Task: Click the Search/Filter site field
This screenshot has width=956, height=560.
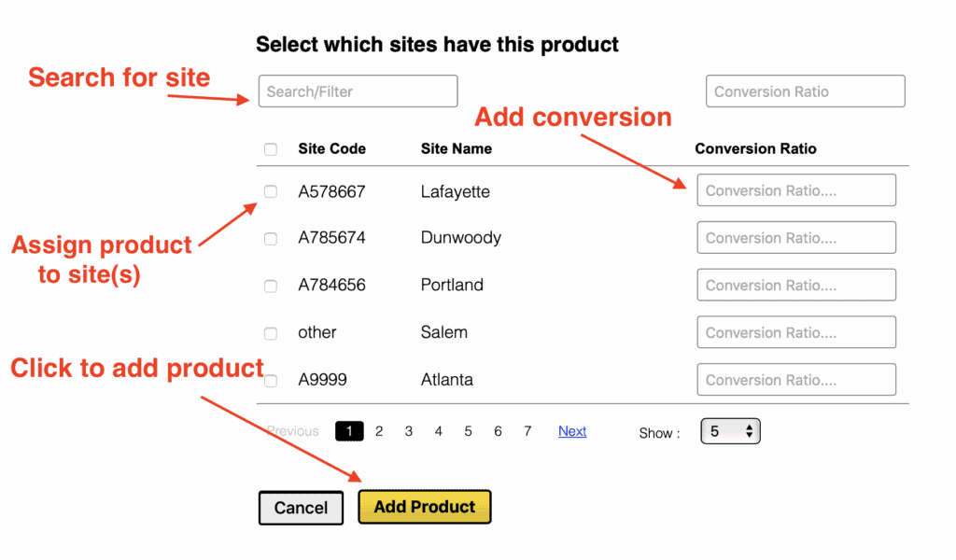Action: coord(358,91)
